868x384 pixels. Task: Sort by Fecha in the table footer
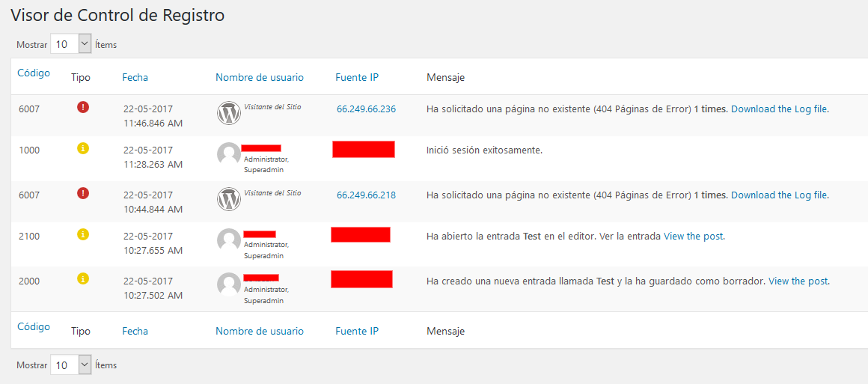tap(135, 331)
